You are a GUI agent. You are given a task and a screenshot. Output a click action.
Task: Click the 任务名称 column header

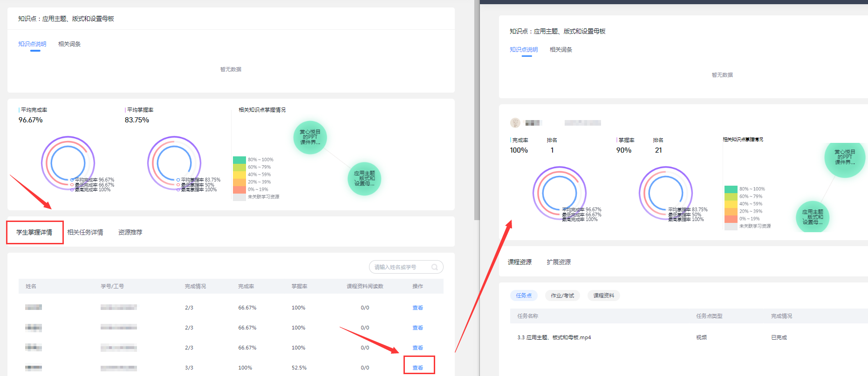pyautogui.click(x=527, y=316)
